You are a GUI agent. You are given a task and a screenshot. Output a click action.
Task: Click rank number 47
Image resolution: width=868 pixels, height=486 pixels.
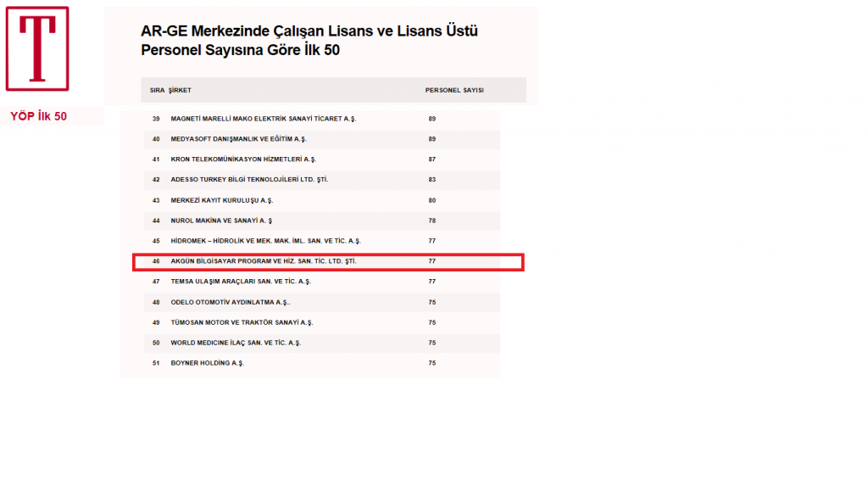pos(156,282)
